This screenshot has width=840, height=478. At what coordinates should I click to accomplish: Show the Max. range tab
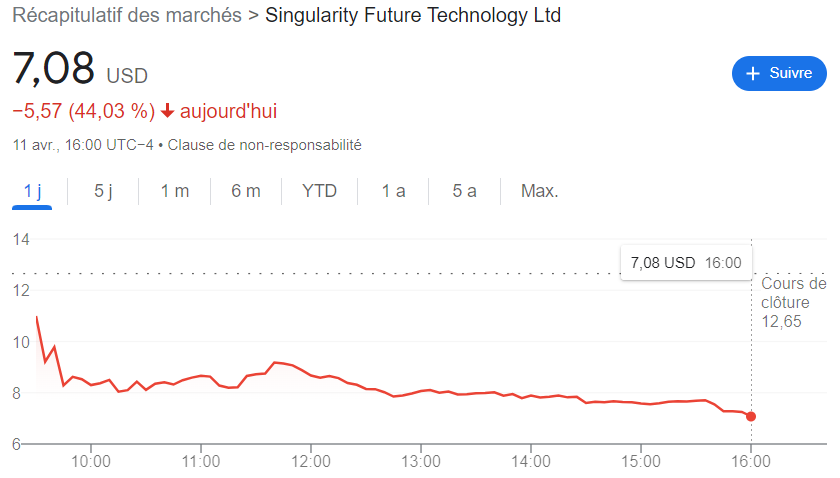539,191
